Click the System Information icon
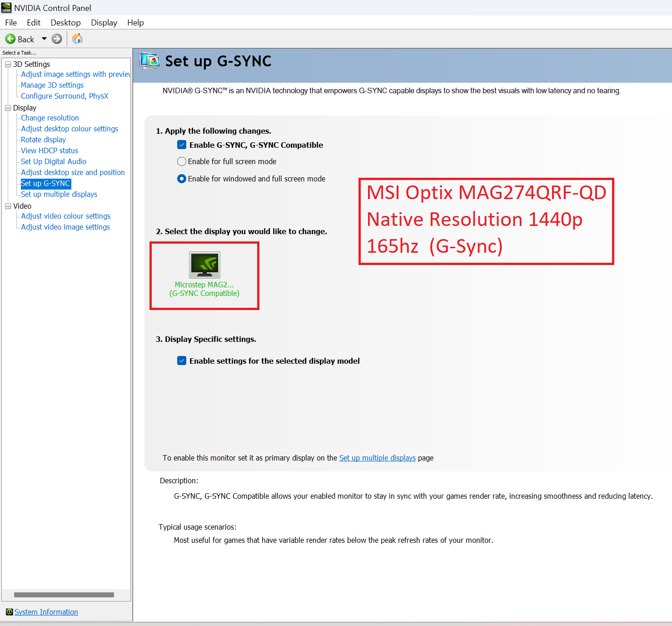Image resolution: width=672 pixels, height=626 pixels. click(9, 612)
